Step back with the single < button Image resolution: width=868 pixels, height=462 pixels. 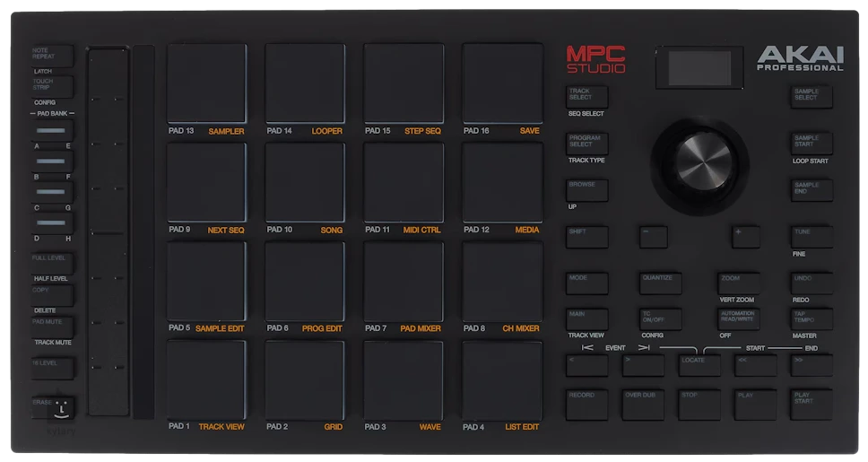(x=586, y=366)
